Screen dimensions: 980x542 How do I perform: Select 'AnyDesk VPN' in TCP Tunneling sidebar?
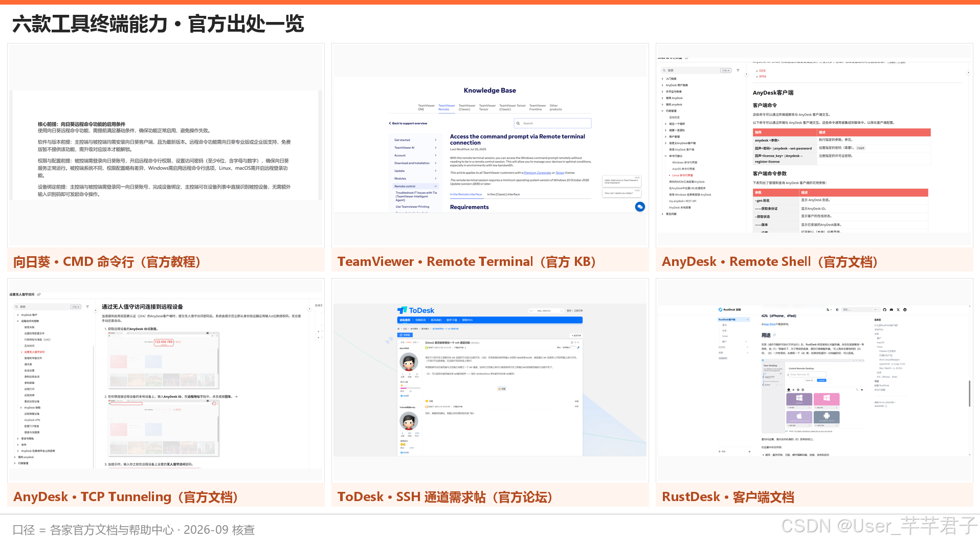point(32,420)
